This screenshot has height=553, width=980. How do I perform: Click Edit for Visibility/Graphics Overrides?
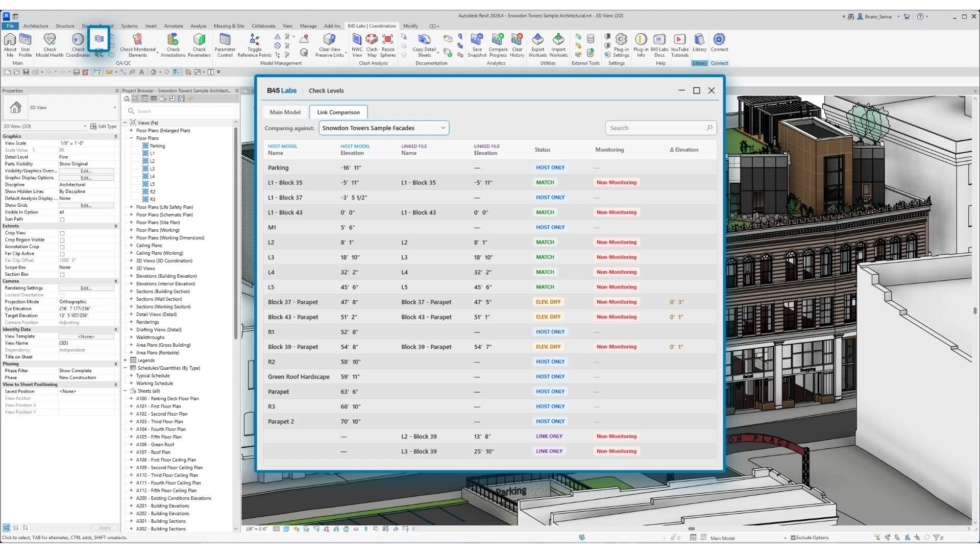[x=86, y=171]
